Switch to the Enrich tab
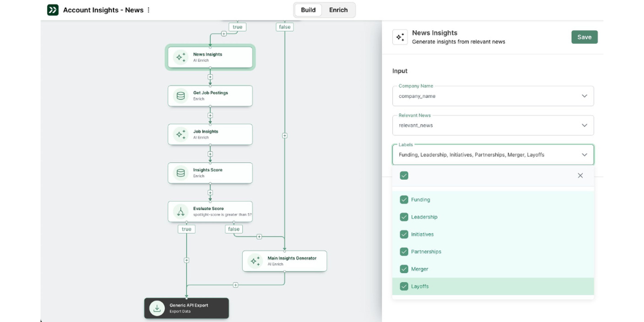The height and width of the screenshot is (322, 644). [x=338, y=10]
